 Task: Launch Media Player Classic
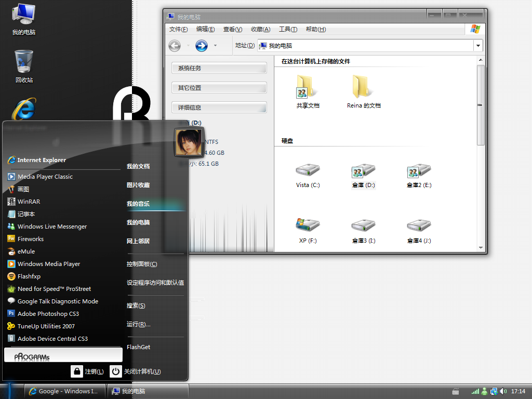click(40, 177)
